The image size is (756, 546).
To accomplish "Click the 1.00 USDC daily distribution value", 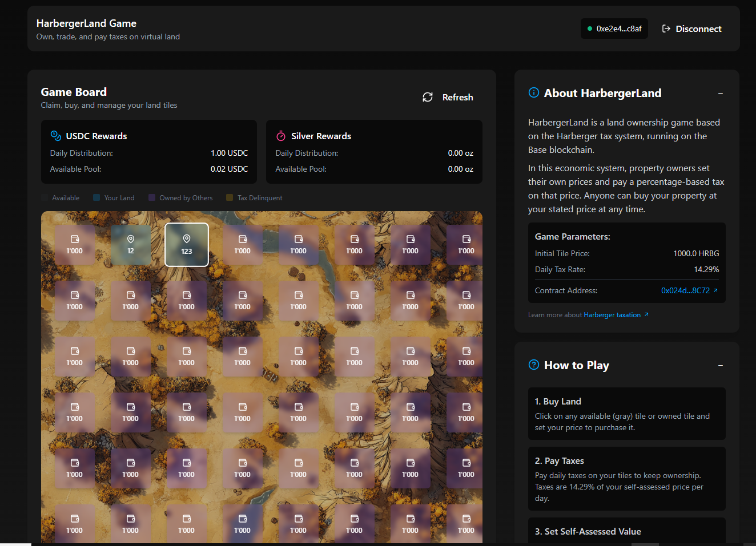I will (230, 153).
